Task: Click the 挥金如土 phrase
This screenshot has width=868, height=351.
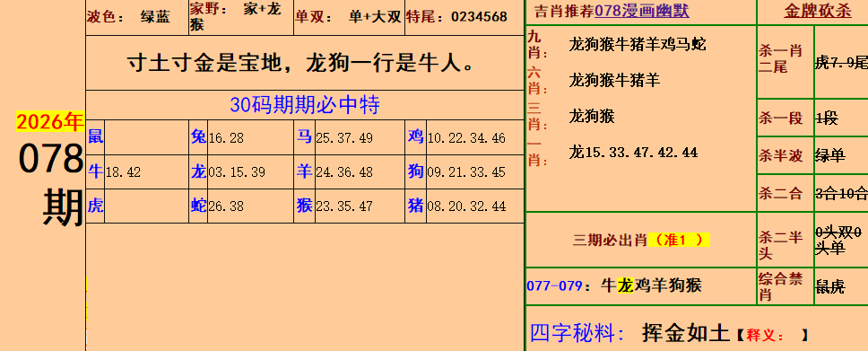Action: coord(686,333)
